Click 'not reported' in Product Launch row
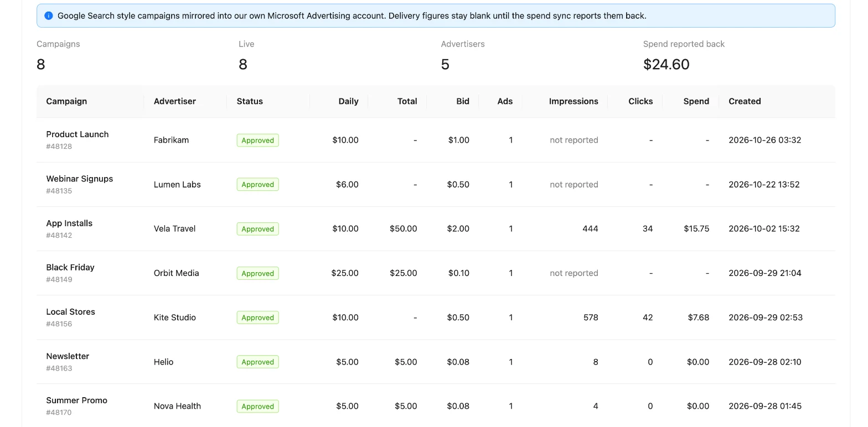Viewport: 868px width, 427px height. click(574, 140)
